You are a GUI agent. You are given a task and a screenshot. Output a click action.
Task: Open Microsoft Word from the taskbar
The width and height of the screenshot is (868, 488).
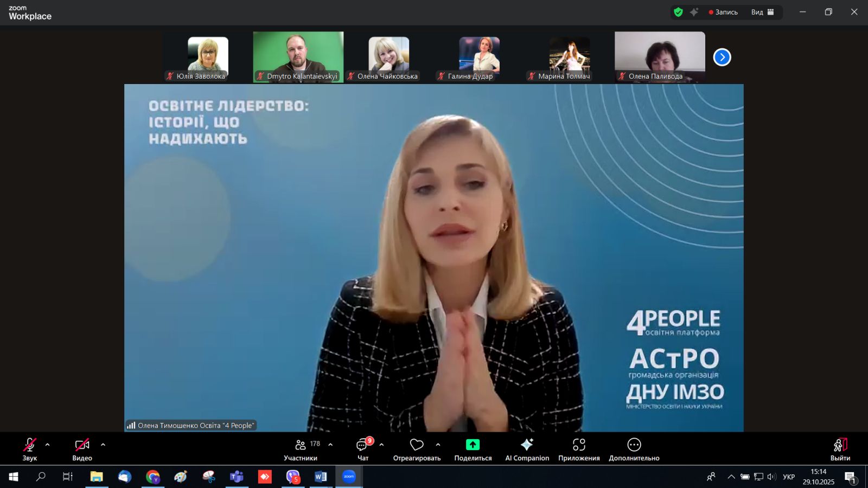coord(321,477)
